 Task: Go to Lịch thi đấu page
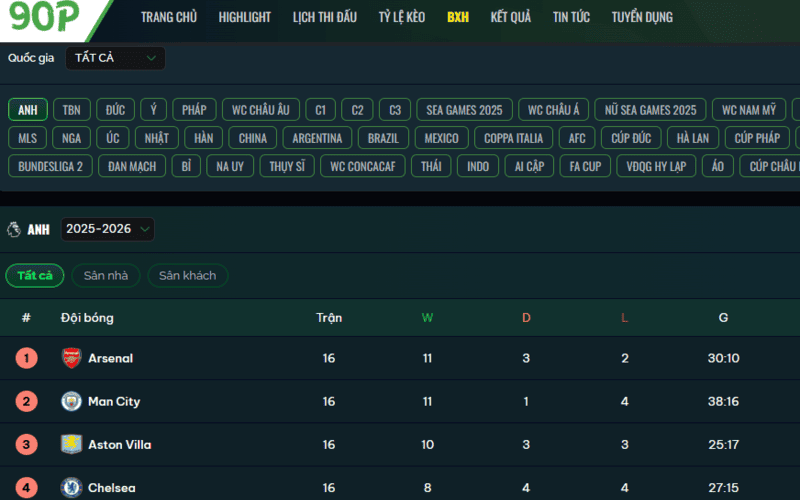point(324,17)
